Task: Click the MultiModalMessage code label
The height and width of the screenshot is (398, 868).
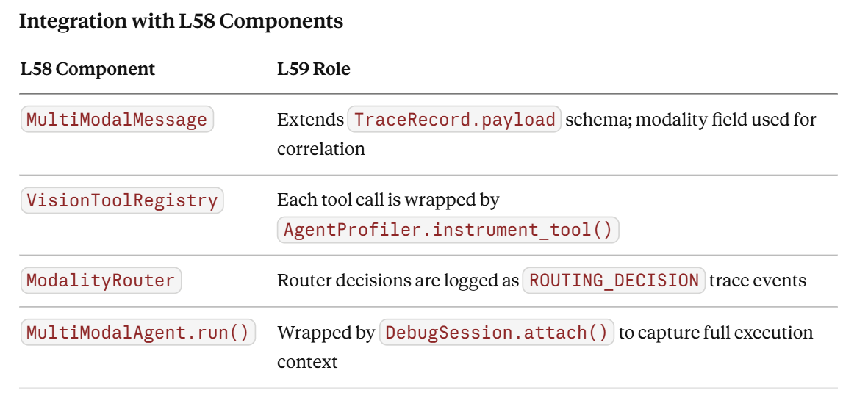Action: click(117, 120)
